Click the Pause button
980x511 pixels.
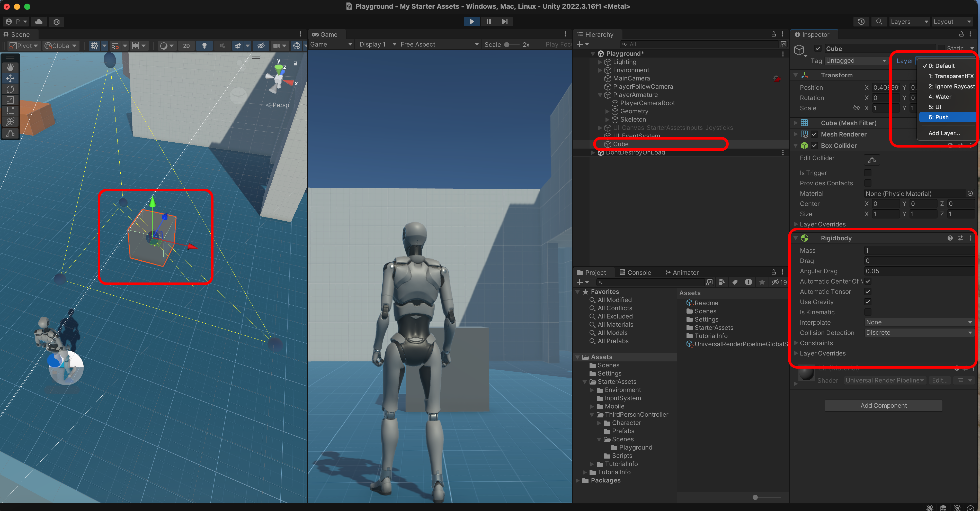488,22
